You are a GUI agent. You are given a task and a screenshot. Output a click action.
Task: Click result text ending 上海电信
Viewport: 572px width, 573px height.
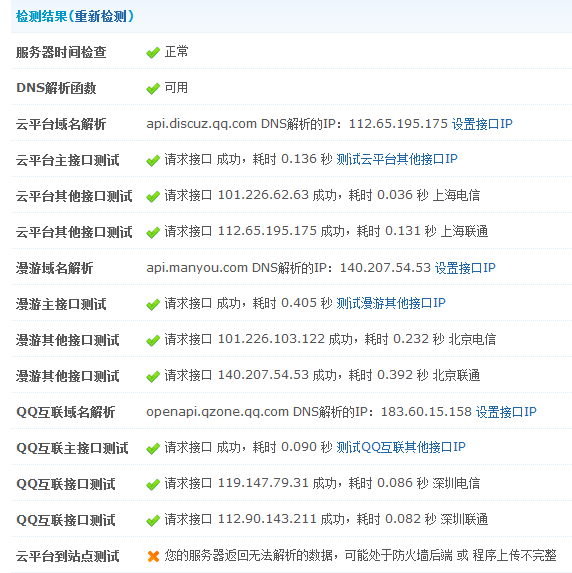click(x=322, y=195)
